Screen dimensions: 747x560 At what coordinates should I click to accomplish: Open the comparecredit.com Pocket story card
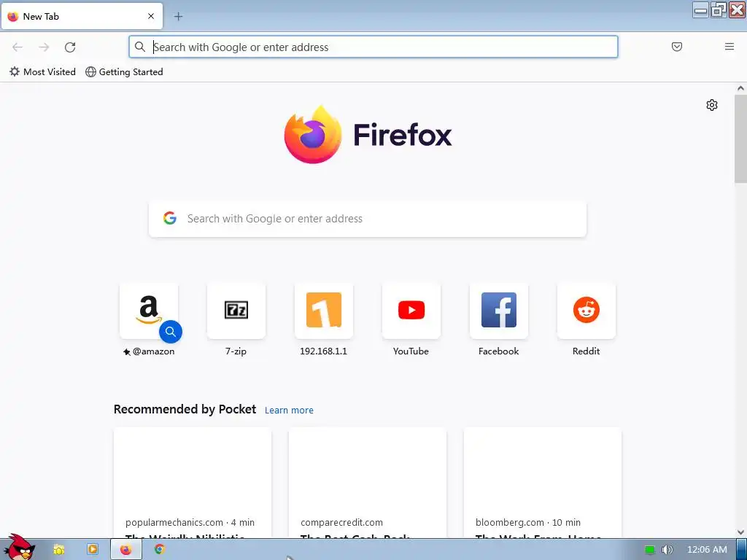tap(368, 483)
